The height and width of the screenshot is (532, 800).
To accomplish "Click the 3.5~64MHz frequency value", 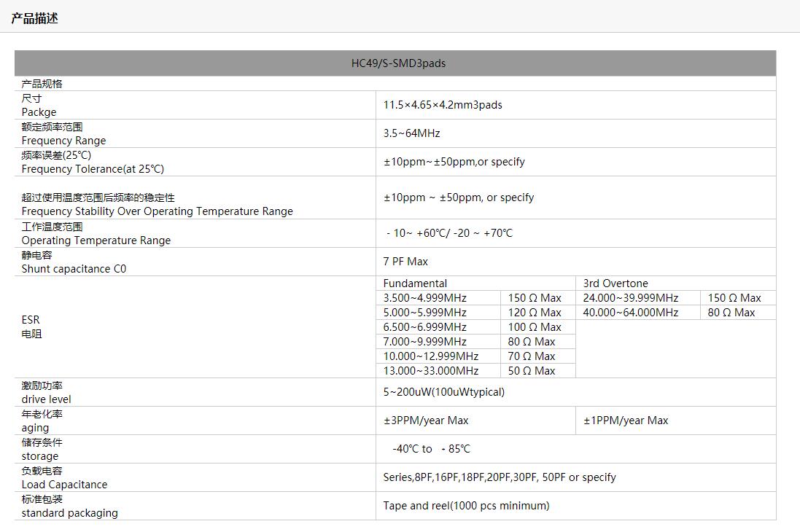I will 411,133.
